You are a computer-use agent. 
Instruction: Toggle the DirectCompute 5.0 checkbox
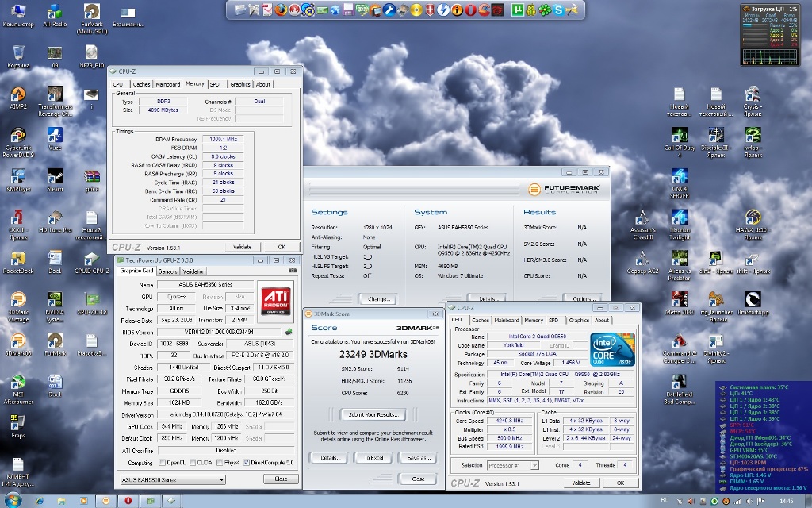247,463
